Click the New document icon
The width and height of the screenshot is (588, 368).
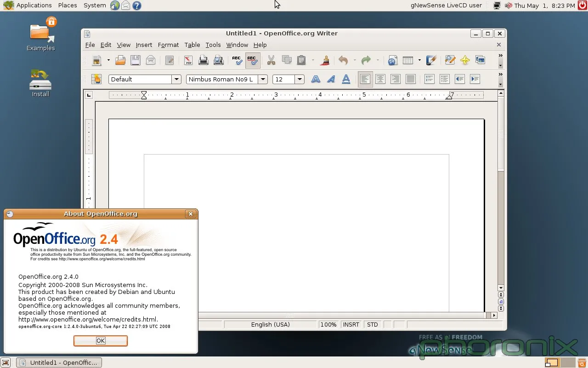pos(96,60)
